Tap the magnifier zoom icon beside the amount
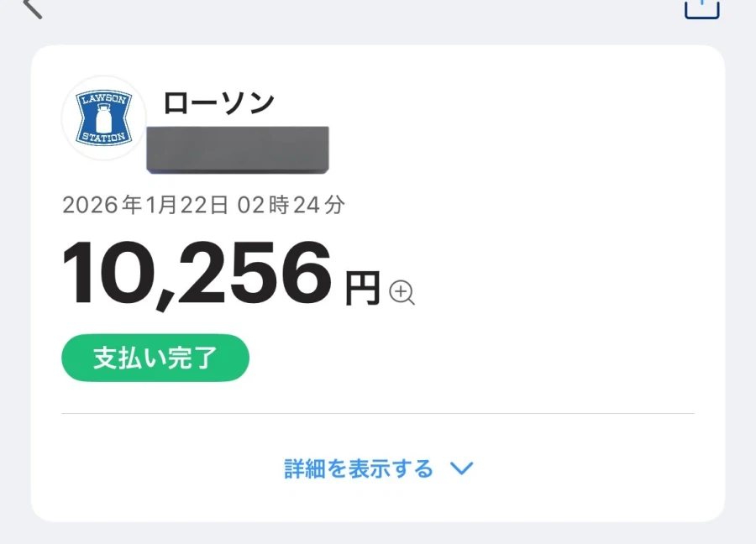The width and height of the screenshot is (756, 544). tap(403, 294)
